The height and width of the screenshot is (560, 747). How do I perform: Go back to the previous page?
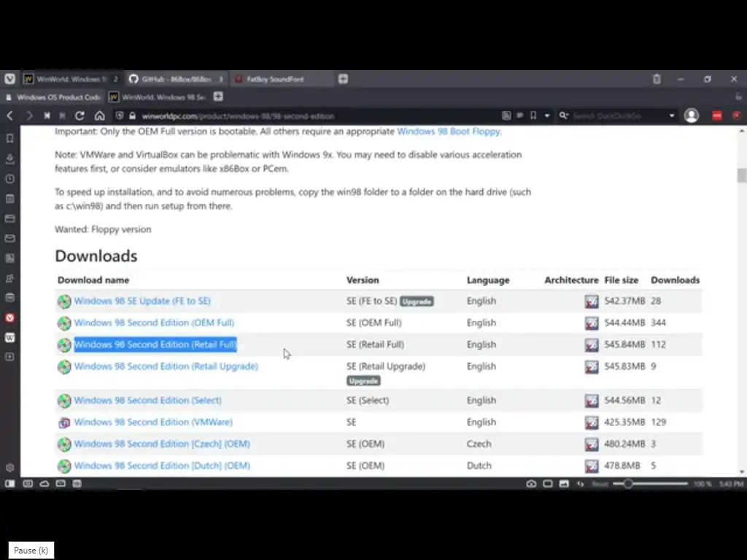point(10,116)
